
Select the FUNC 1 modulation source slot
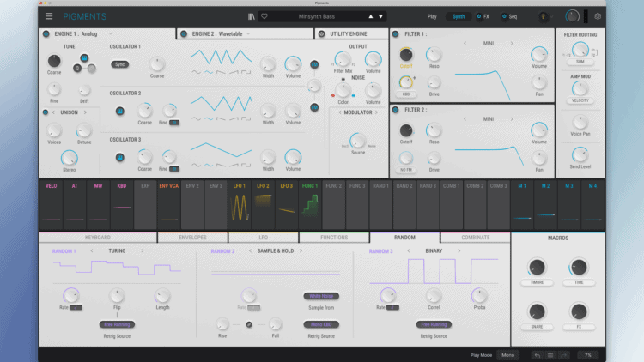310,204
